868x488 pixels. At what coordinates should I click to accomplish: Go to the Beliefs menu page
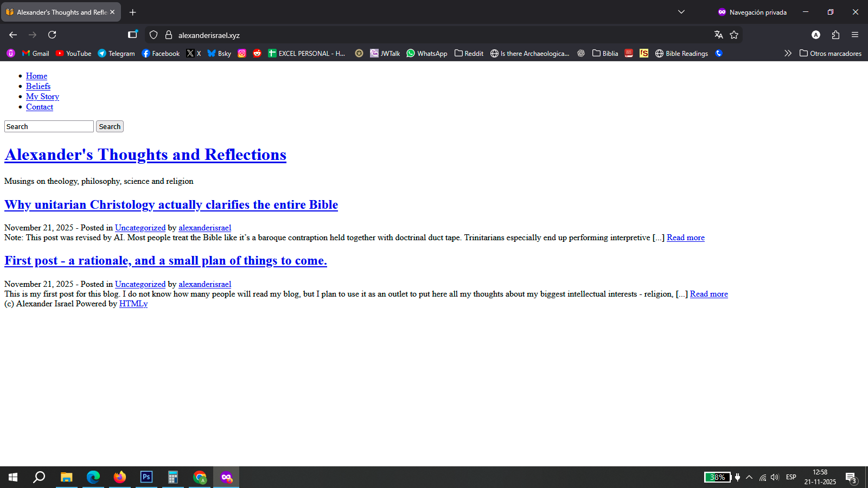coord(38,86)
